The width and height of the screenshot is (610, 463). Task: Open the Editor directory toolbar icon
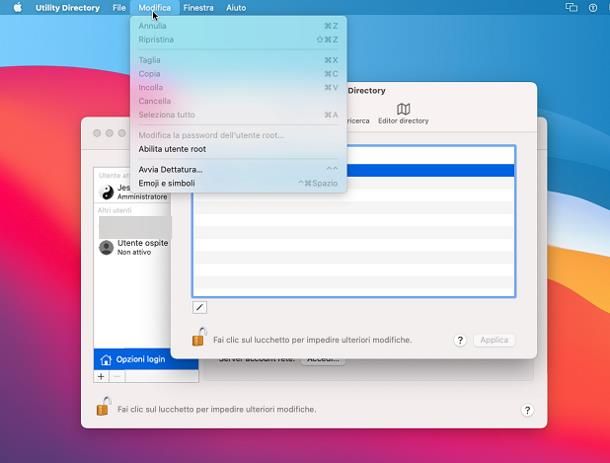click(403, 114)
